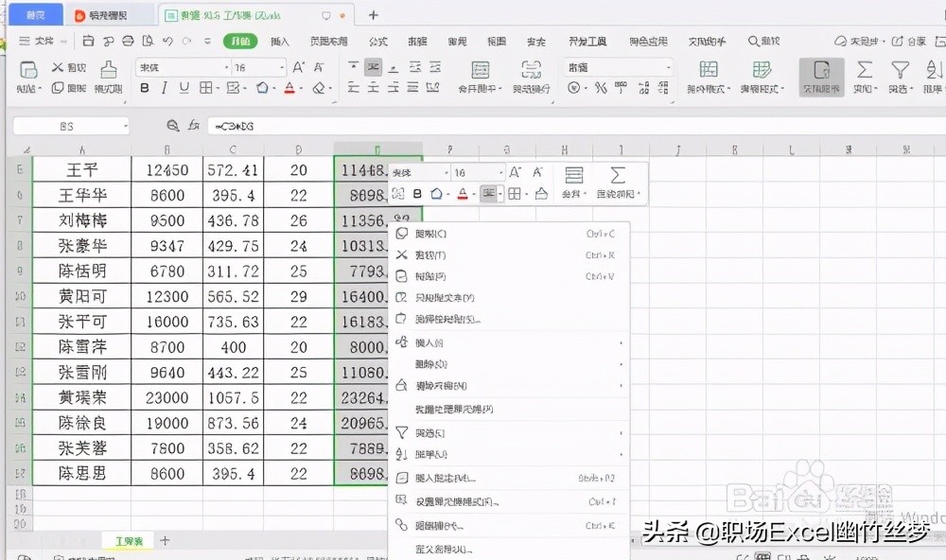Click the green highlighted Home ribbon tab
Screen dimensions: 946x560
pyautogui.click(x=240, y=41)
